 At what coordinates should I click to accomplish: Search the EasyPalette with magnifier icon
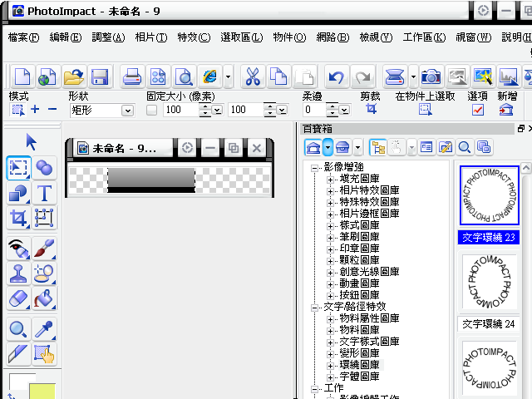click(x=464, y=147)
